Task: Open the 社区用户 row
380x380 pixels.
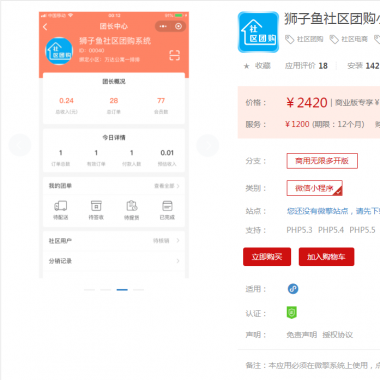Action: pyautogui.click(x=114, y=240)
